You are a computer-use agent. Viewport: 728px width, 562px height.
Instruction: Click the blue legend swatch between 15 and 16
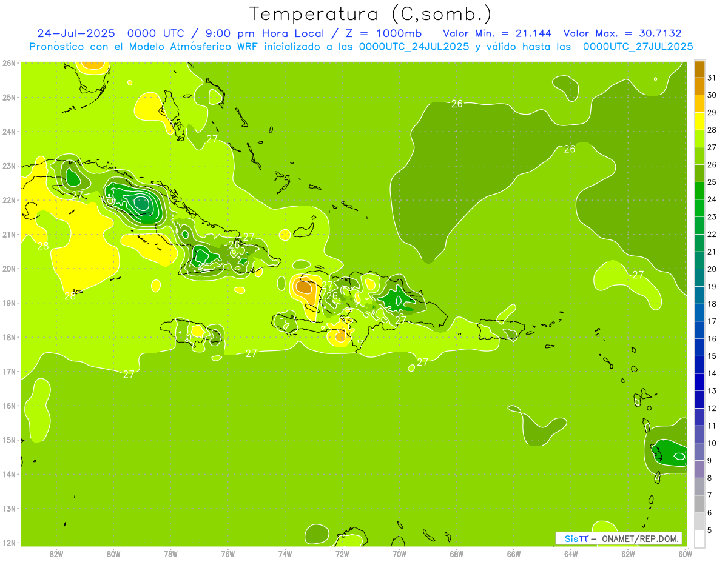(699, 347)
